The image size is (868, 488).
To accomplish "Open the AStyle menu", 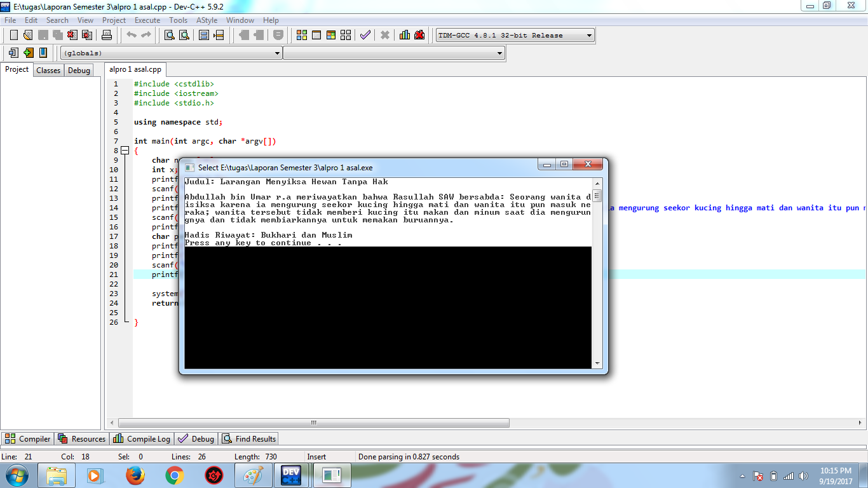I will (207, 20).
